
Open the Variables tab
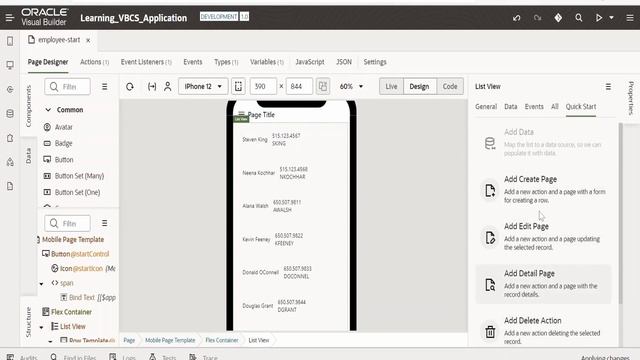[267, 62]
